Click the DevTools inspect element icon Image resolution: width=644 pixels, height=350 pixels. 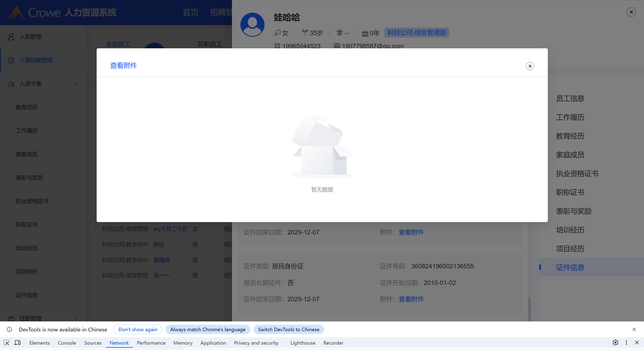(6, 343)
